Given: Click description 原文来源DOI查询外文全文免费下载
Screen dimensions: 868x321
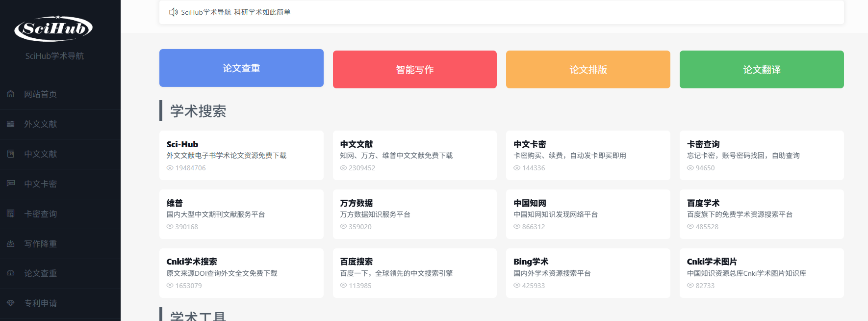Looking at the screenshot, I should pyautogui.click(x=222, y=273).
